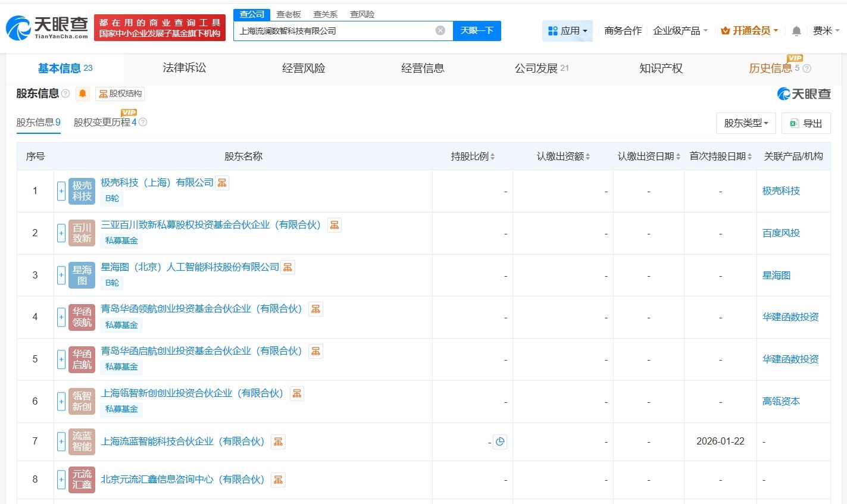The image size is (847, 504).
Task: Expand row 4 青岛华函领航 shareholder details
Action: [x=61, y=317]
